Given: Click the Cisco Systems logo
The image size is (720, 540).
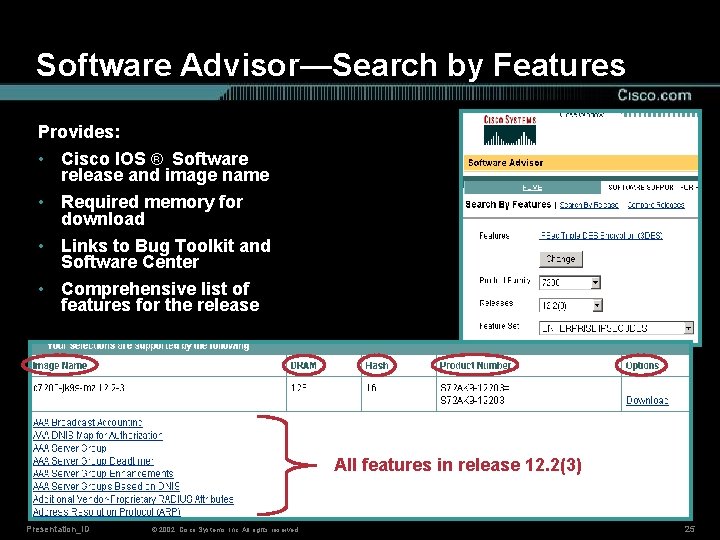Looking at the screenshot, I should click(510, 130).
